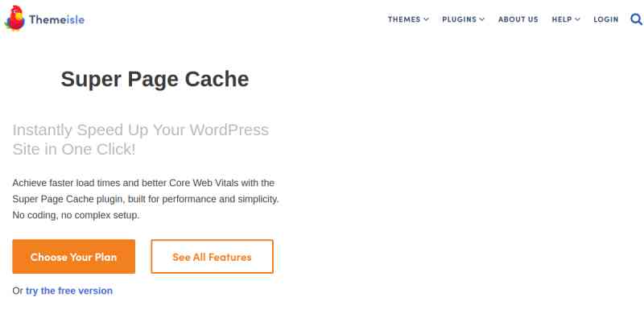Image resolution: width=644 pixels, height=322 pixels.
Task: Expand the Themes dropdown chevron
Action: (x=426, y=19)
